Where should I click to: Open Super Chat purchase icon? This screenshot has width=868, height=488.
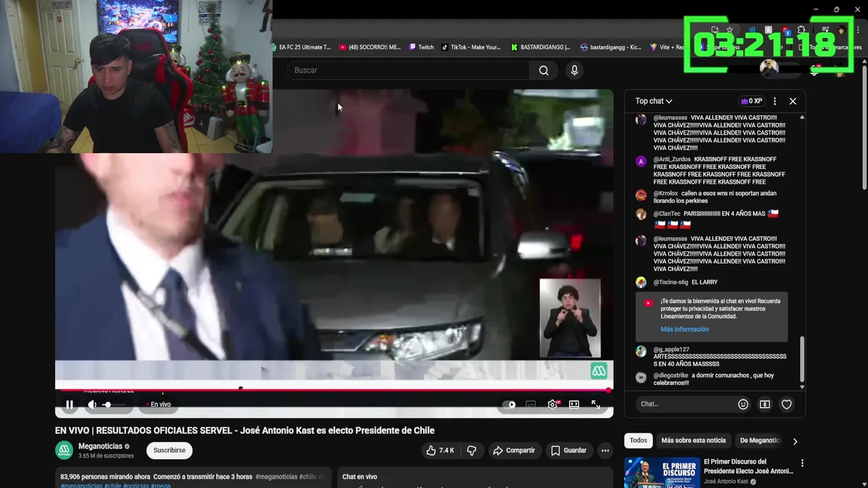coord(765,405)
